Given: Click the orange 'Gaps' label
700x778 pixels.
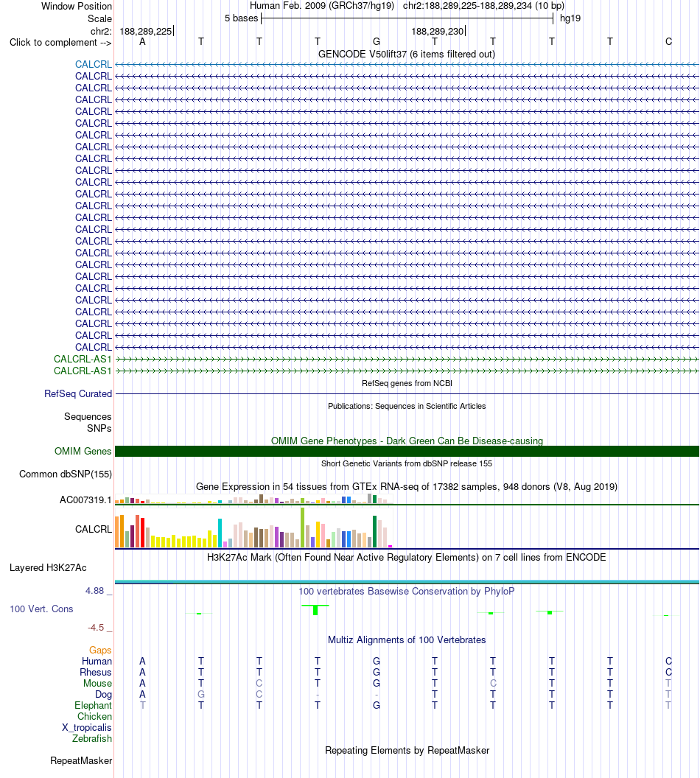Looking at the screenshot, I should click(100, 651).
